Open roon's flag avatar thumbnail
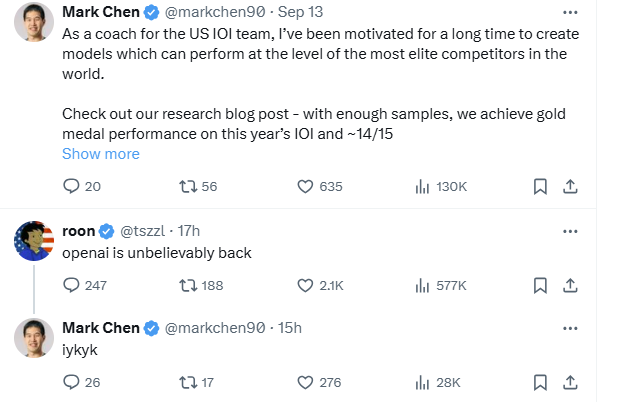 click(x=34, y=241)
